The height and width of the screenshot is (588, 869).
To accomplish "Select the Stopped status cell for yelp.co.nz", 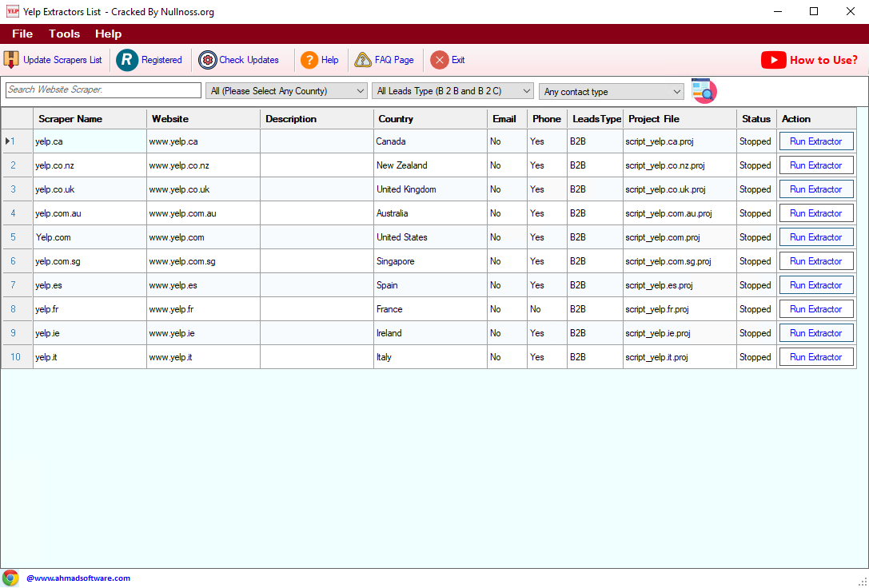I will pyautogui.click(x=756, y=165).
